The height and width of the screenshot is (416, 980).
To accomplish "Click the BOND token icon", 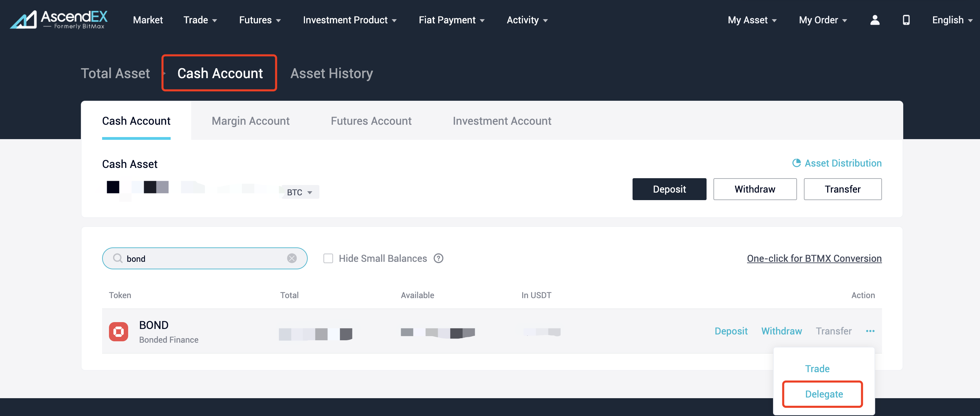I will tap(118, 331).
